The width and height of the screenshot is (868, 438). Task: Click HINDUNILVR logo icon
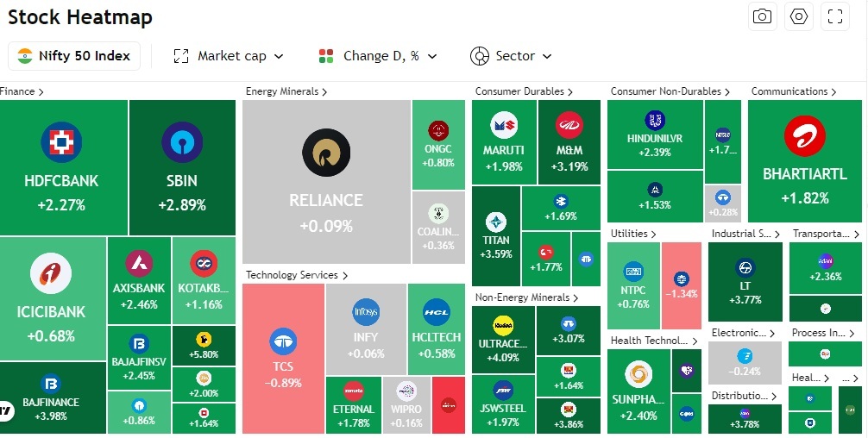655,121
